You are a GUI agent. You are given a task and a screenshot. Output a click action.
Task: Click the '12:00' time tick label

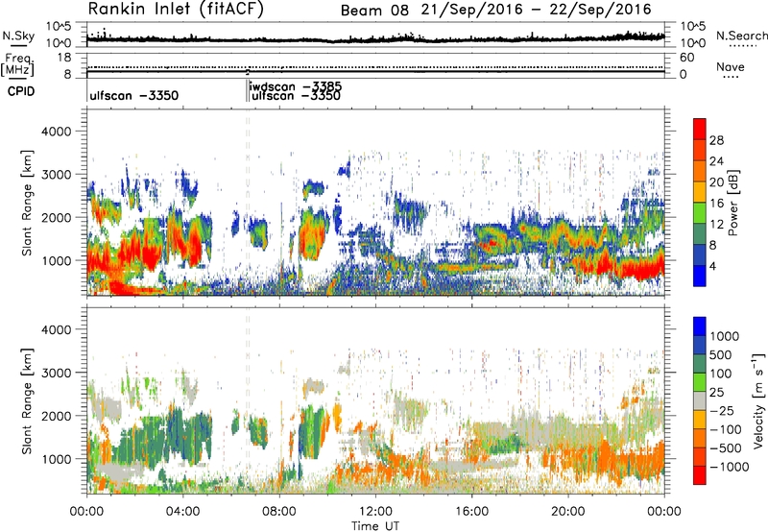(375, 512)
